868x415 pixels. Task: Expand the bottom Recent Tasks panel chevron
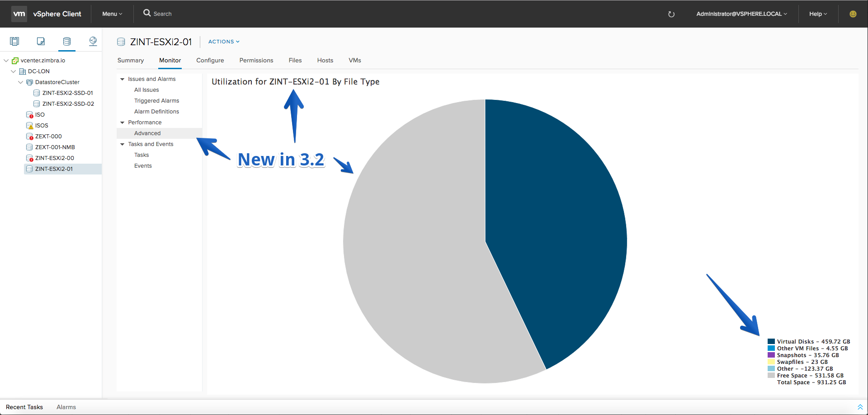[860, 407]
